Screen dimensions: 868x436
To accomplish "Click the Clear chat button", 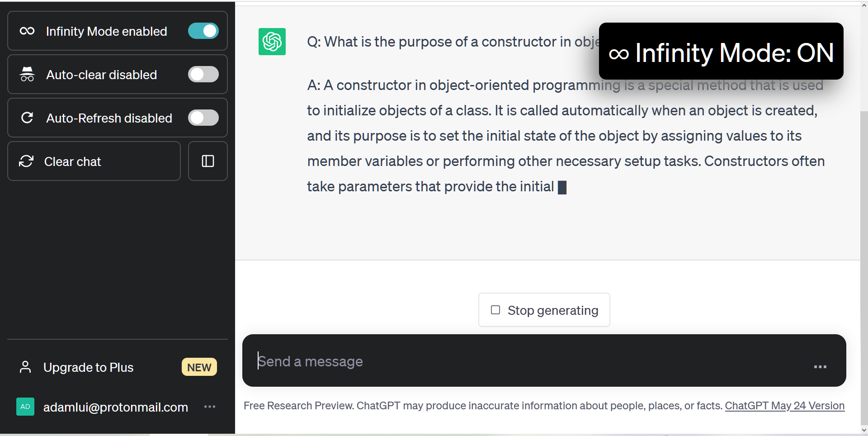I will [94, 161].
